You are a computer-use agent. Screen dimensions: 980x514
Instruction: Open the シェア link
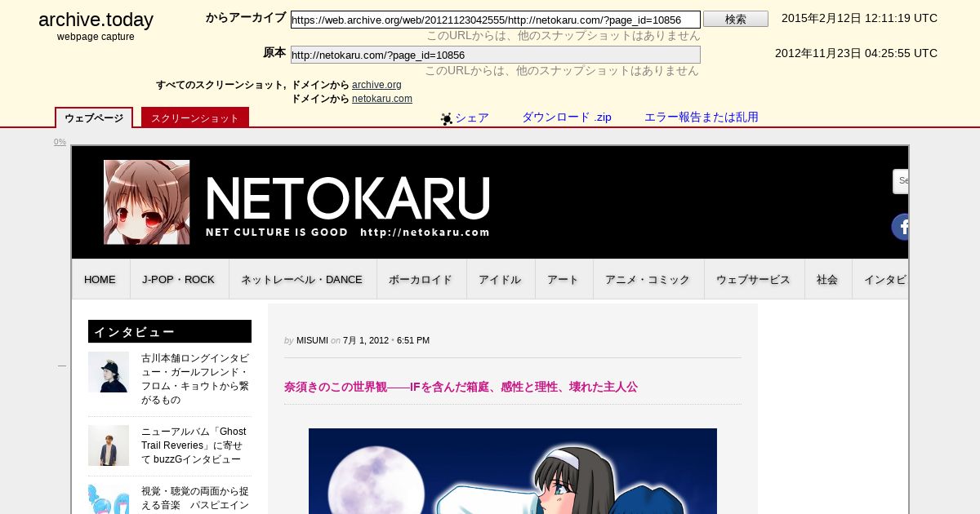click(x=472, y=117)
